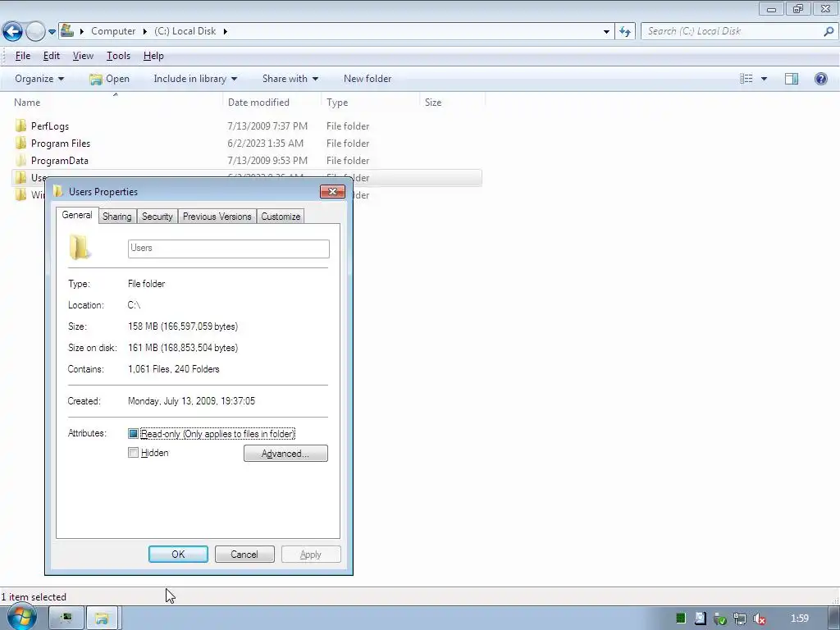Click the Refresh button in the address bar

pos(625,32)
